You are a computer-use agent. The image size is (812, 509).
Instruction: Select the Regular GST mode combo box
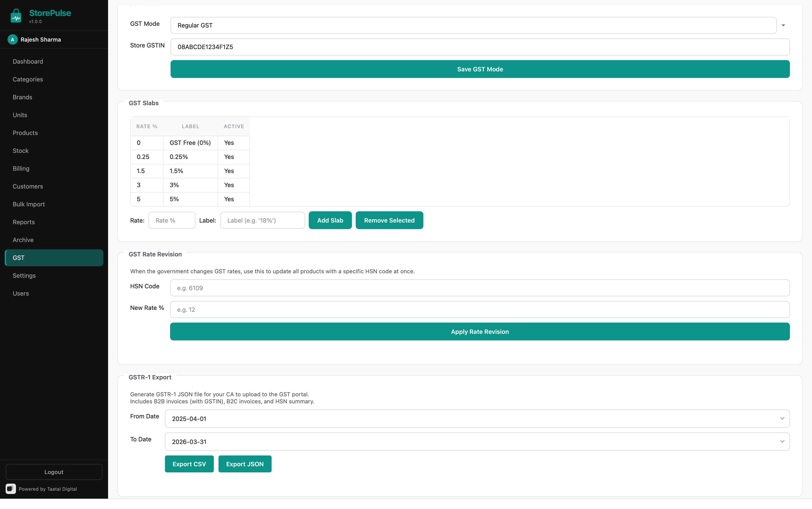[x=473, y=25]
